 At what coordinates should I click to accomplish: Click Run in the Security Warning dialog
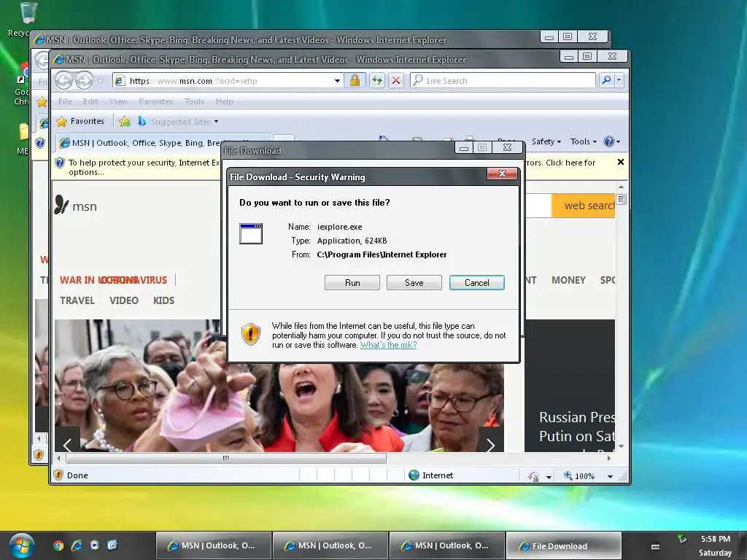(x=352, y=282)
